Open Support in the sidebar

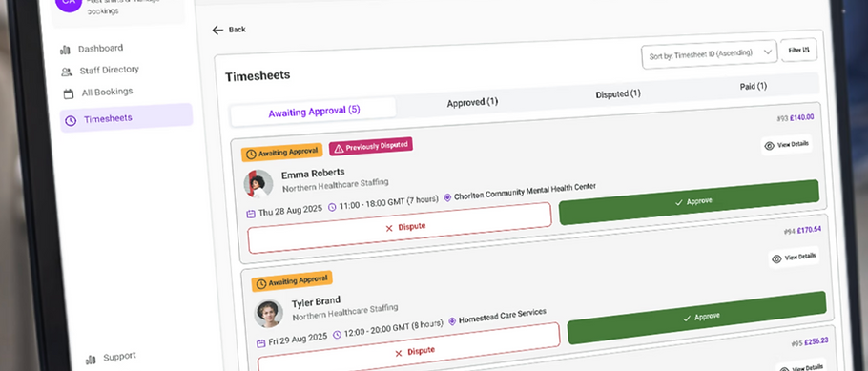tap(119, 357)
